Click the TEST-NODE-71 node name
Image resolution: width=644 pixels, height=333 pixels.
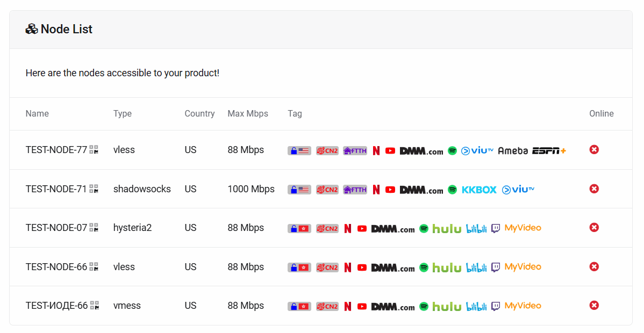point(56,189)
